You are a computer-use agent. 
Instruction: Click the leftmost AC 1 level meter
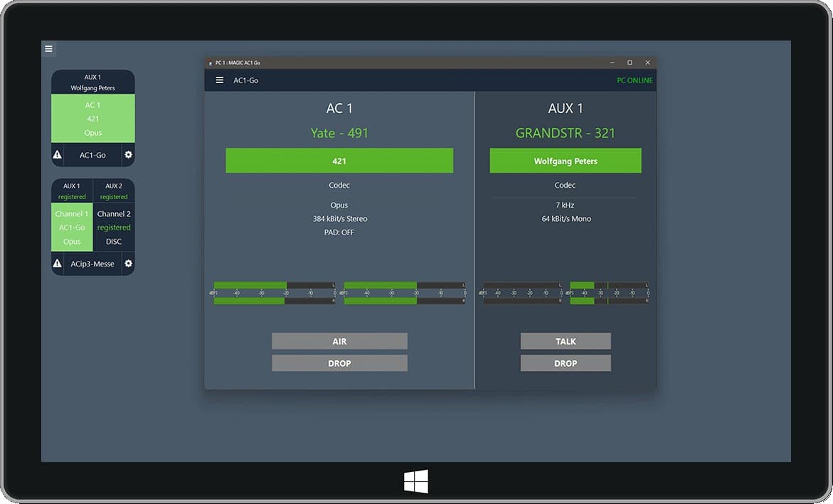[274, 293]
